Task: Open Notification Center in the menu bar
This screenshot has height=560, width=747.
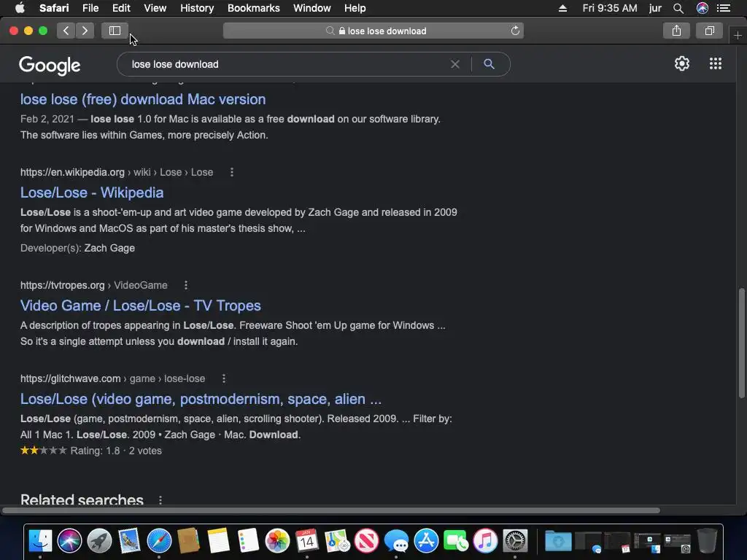Action: pos(724,8)
